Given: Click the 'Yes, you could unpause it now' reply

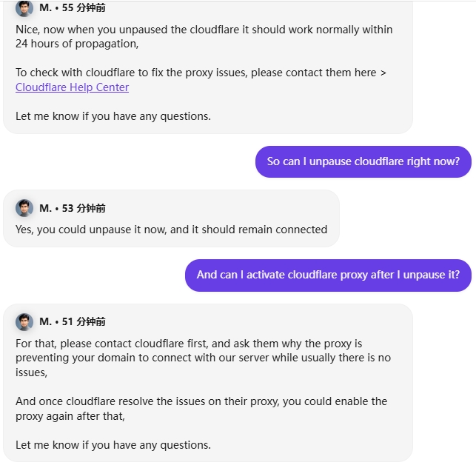Looking at the screenshot, I should tap(171, 230).
